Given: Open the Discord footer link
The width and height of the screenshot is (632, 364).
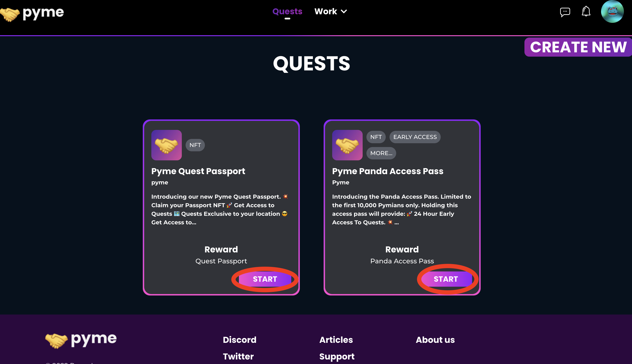Looking at the screenshot, I should coord(240,340).
